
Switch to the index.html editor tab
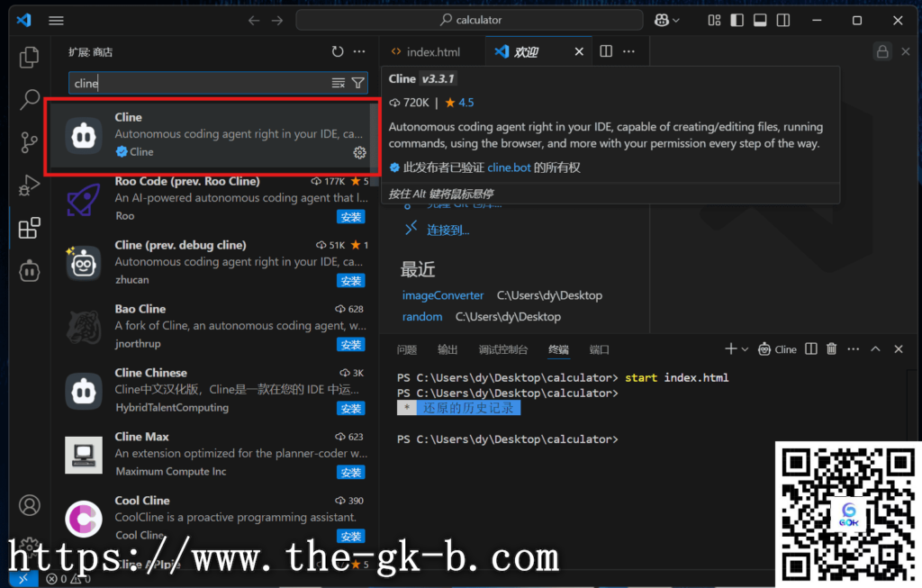pyautogui.click(x=432, y=51)
